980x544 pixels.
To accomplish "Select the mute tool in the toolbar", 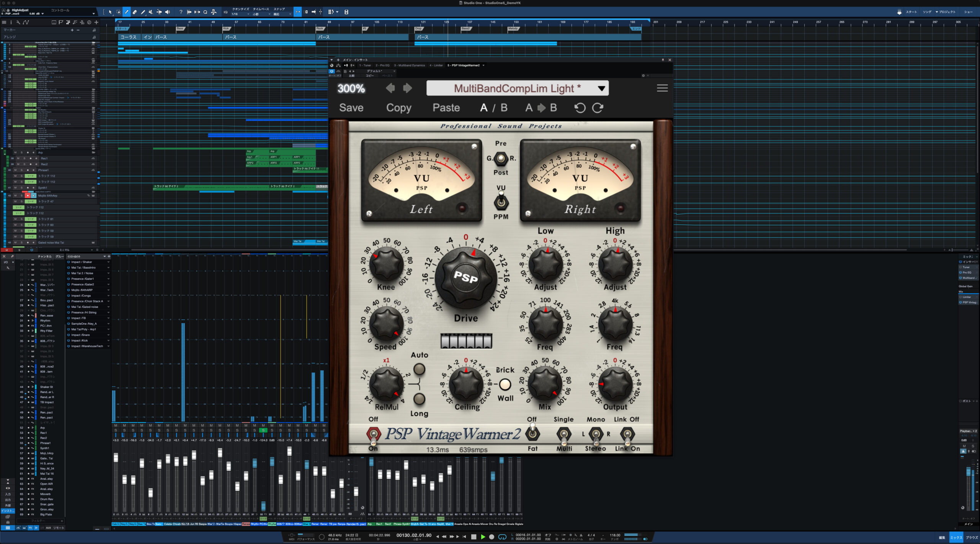I will coord(151,12).
